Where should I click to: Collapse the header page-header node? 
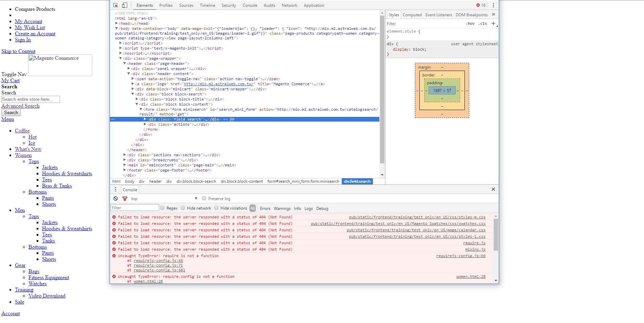point(125,64)
